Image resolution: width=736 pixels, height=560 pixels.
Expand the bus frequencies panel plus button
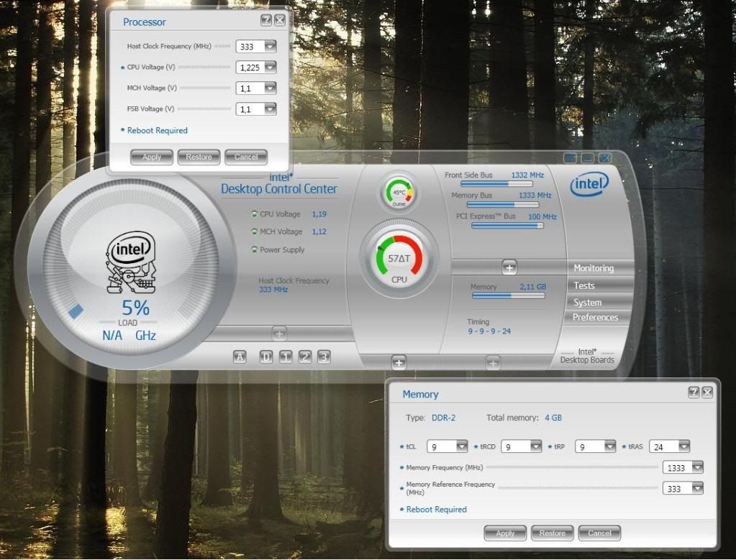pos(509,267)
